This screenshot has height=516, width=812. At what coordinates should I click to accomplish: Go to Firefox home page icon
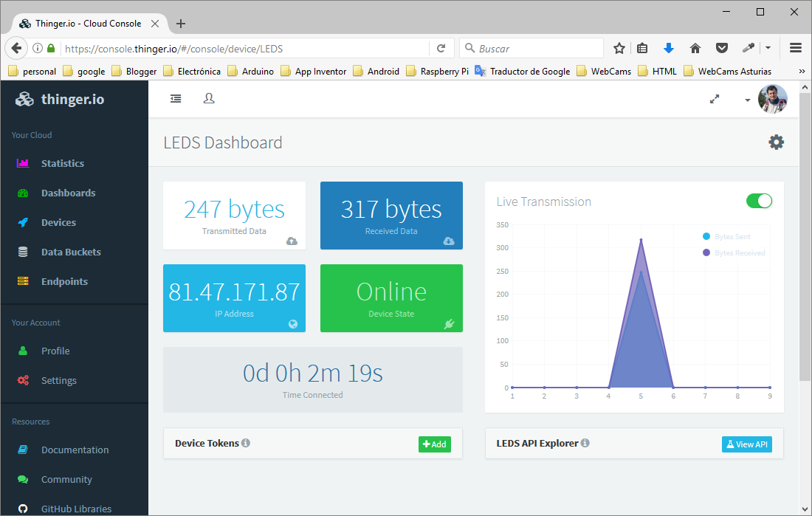click(x=695, y=48)
